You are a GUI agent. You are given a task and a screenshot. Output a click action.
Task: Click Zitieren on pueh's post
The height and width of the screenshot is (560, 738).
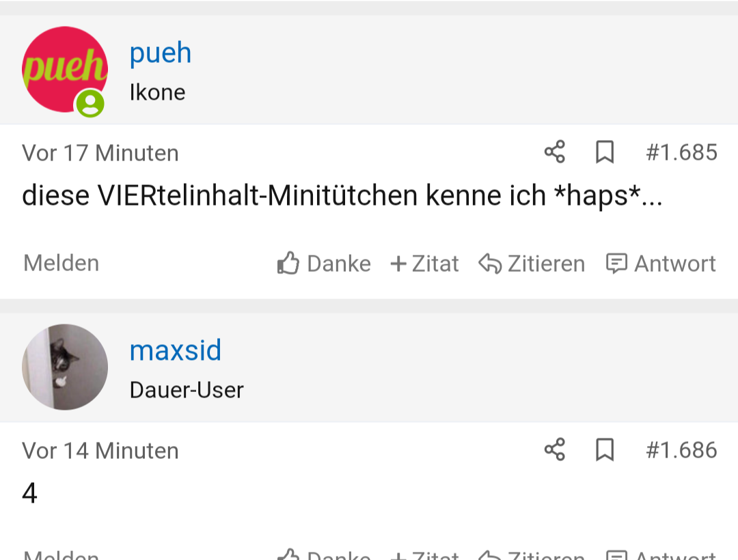point(532,264)
